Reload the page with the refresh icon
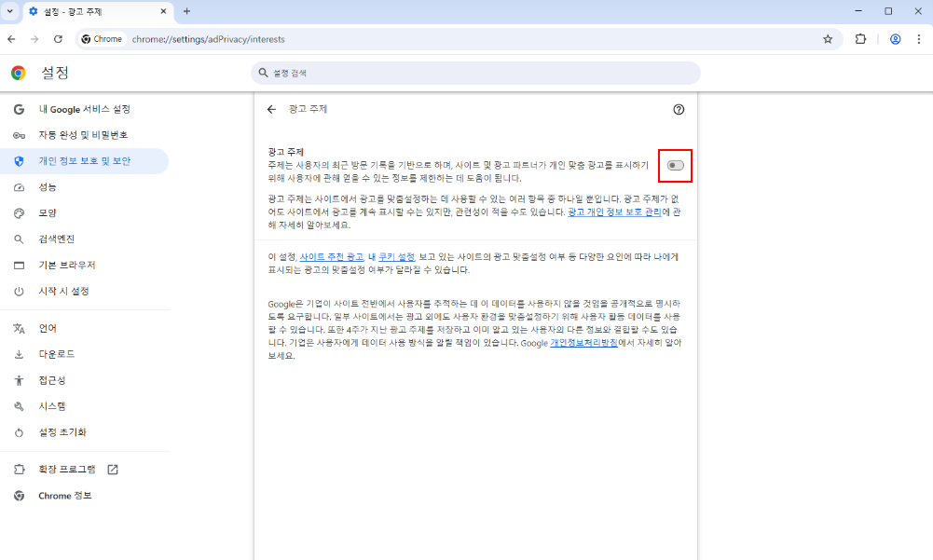 pyautogui.click(x=58, y=39)
